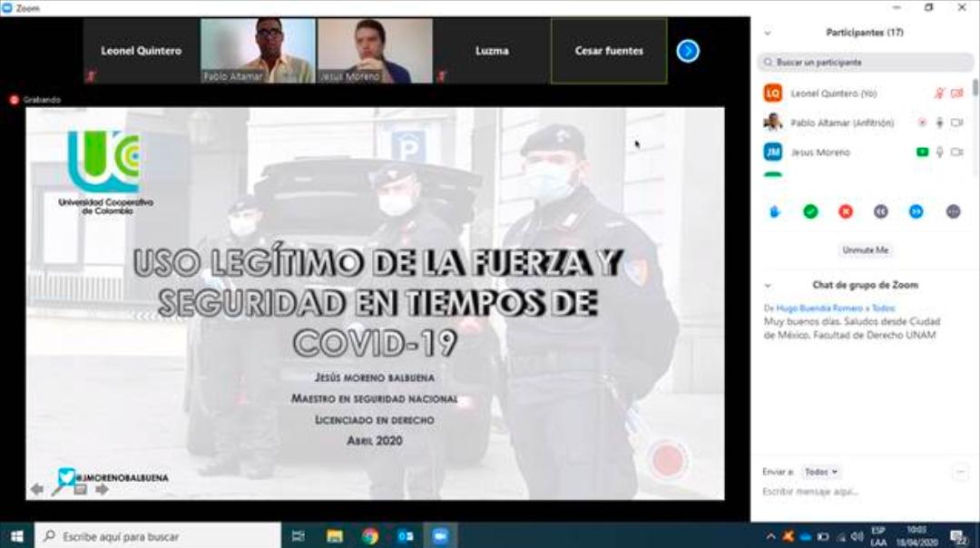Click the ESP LAA language indicator
The image size is (980, 548).
pyautogui.click(x=878, y=537)
